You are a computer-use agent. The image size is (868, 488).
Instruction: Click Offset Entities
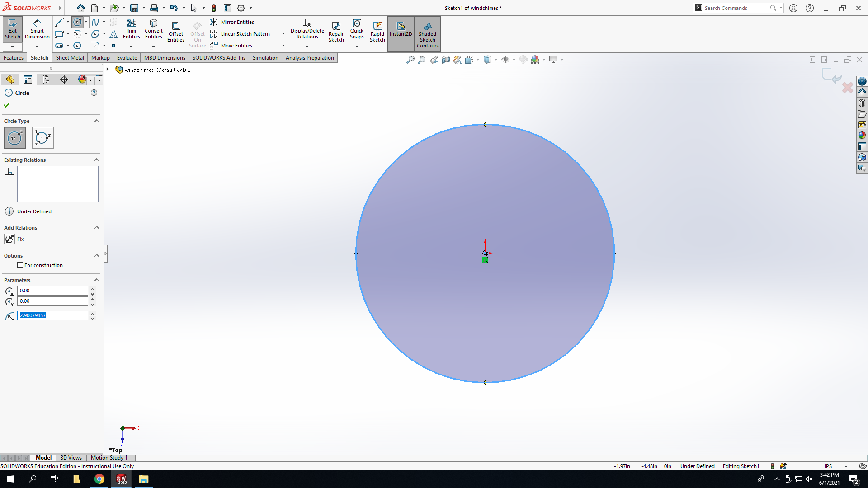point(176,32)
